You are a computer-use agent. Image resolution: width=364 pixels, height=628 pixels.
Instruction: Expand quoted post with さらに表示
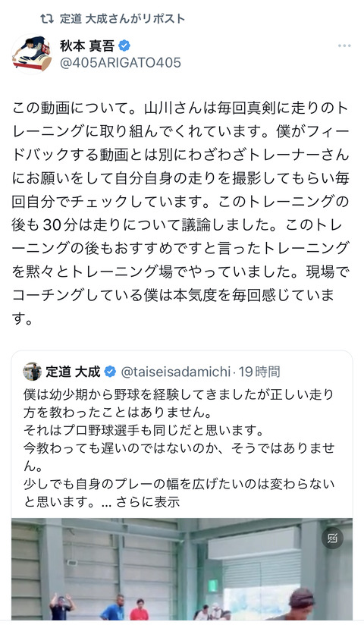coord(148,502)
